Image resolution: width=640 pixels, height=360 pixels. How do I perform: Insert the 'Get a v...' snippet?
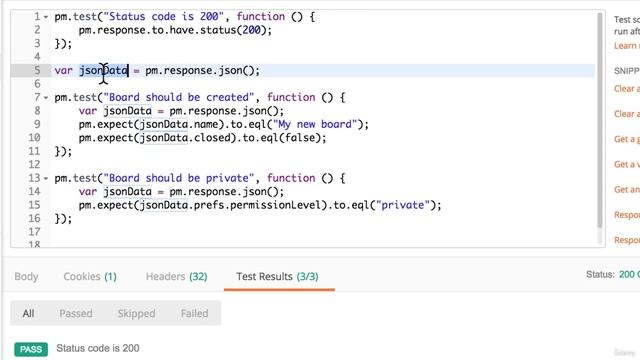point(627,164)
